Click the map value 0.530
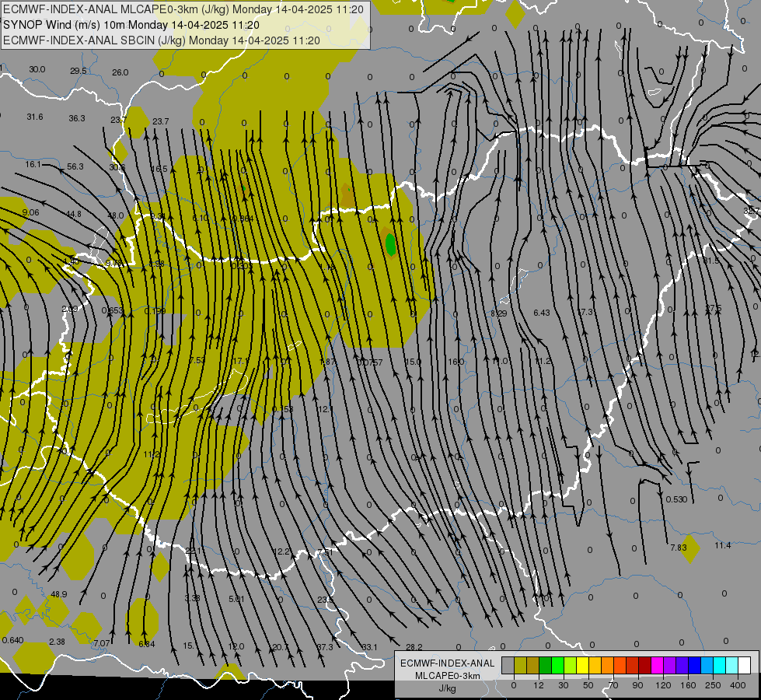 pos(676,499)
